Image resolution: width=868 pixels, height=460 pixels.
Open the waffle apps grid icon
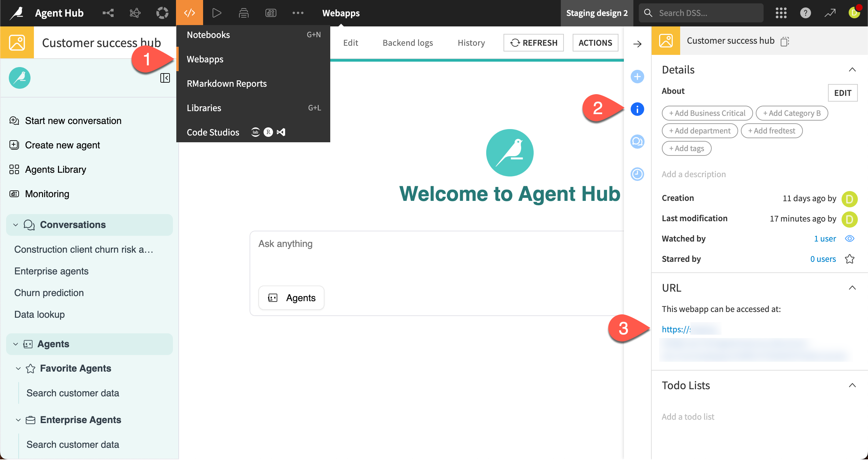pyautogui.click(x=781, y=13)
